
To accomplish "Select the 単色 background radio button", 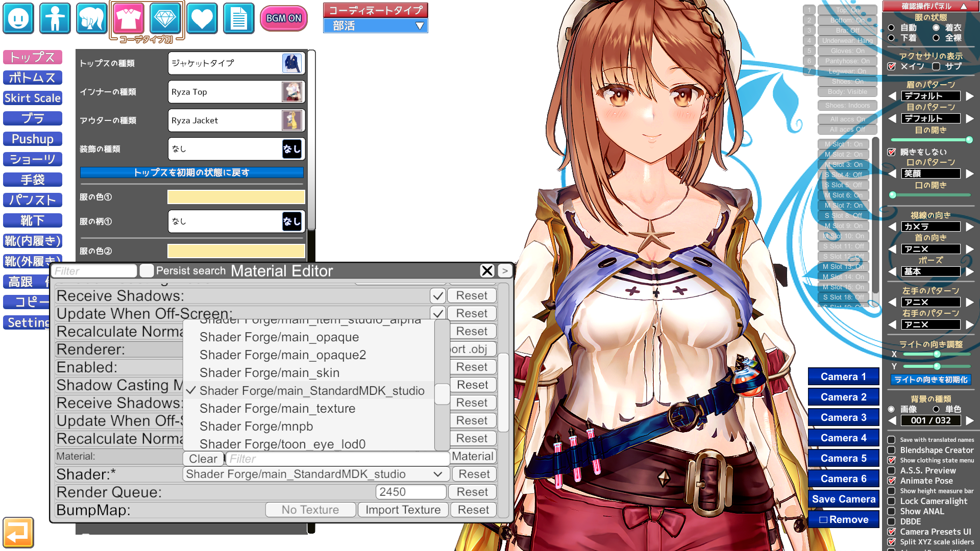I will tap(936, 409).
